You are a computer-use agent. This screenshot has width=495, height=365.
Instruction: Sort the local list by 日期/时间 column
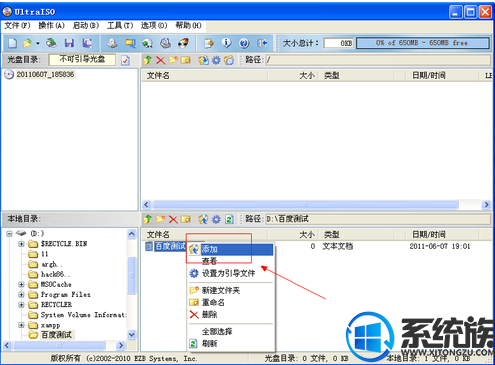429,235
